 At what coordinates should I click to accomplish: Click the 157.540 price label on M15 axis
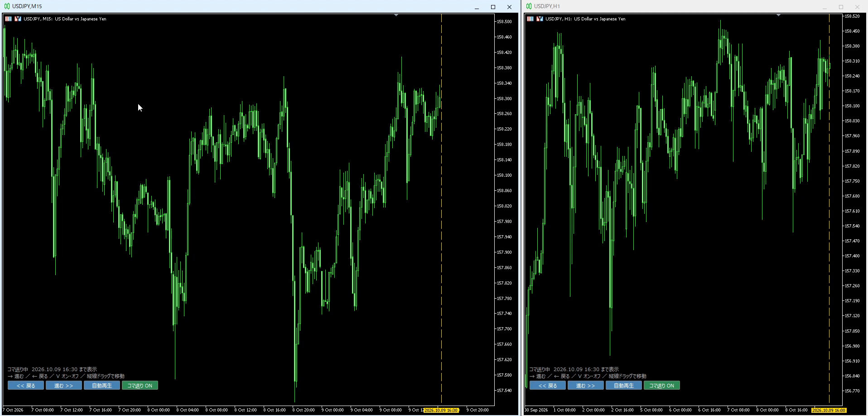(504, 391)
